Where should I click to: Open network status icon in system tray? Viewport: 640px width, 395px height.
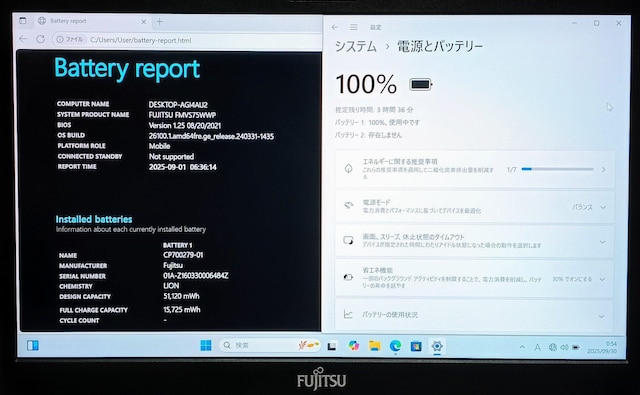coord(553,347)
